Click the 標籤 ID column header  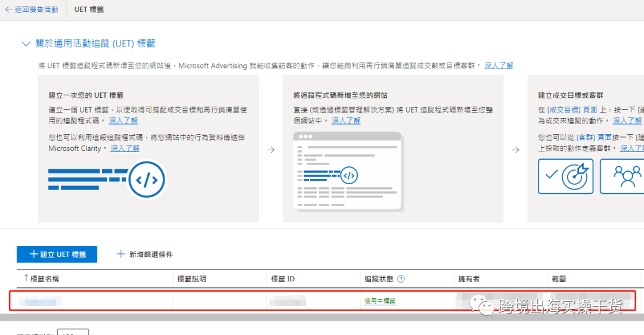tap(283, 279)
